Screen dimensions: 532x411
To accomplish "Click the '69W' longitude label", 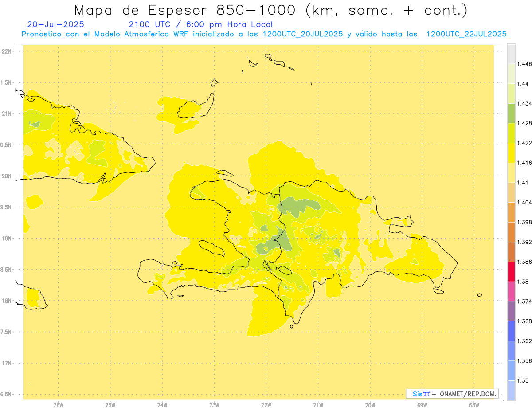I will click(x=422, y=405).
